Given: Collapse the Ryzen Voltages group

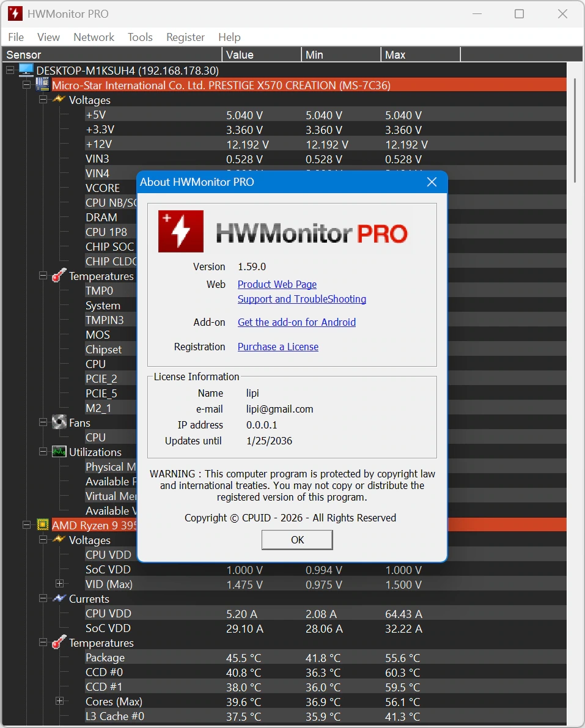Looking at the screenshot, I should click(43, 540).
